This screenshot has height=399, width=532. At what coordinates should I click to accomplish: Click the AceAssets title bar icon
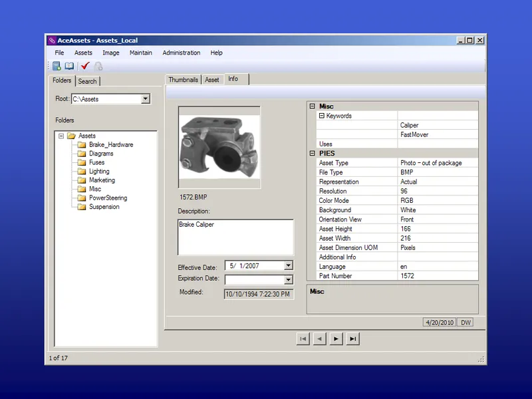[x=51, y=40]
